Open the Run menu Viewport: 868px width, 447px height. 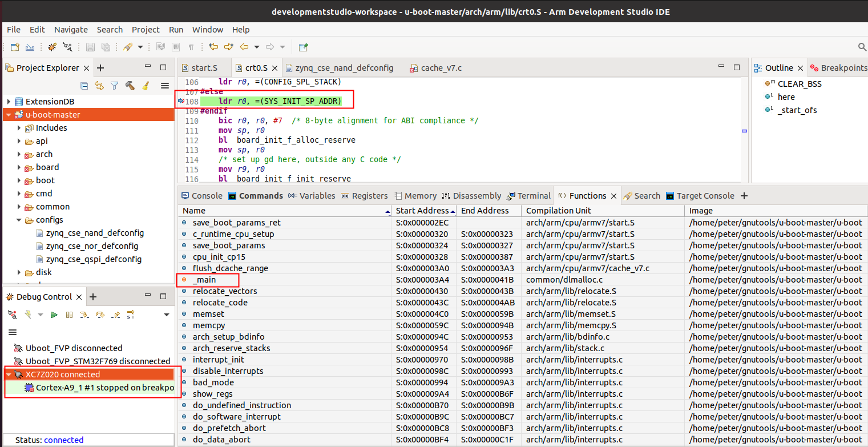pos(176,29)
